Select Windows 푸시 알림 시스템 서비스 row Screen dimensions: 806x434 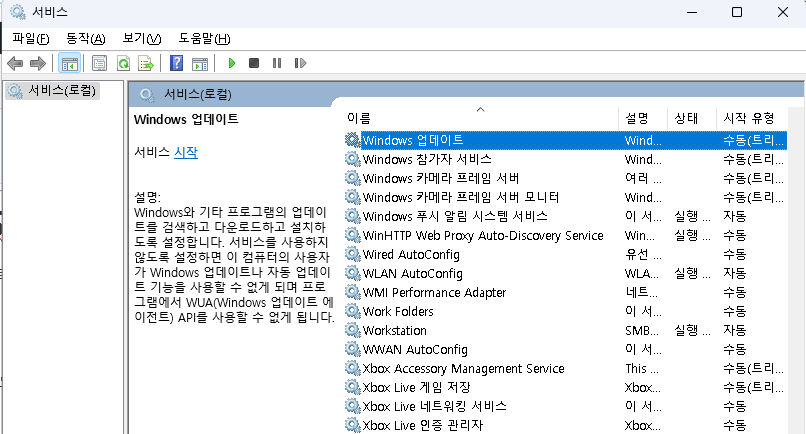pyautogui.click(x=565, y=216)
